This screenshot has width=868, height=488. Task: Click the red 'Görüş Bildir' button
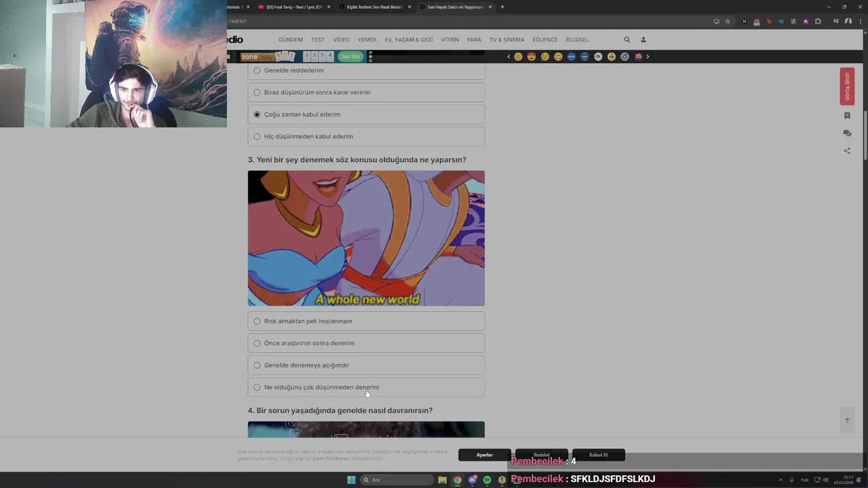(x=847, y=86)
